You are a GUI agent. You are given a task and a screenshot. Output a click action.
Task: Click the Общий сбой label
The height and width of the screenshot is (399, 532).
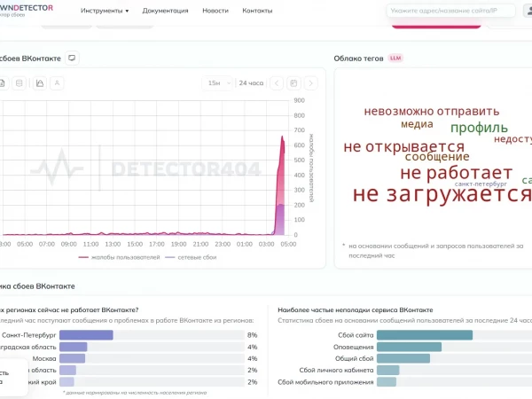click(354, 358)
